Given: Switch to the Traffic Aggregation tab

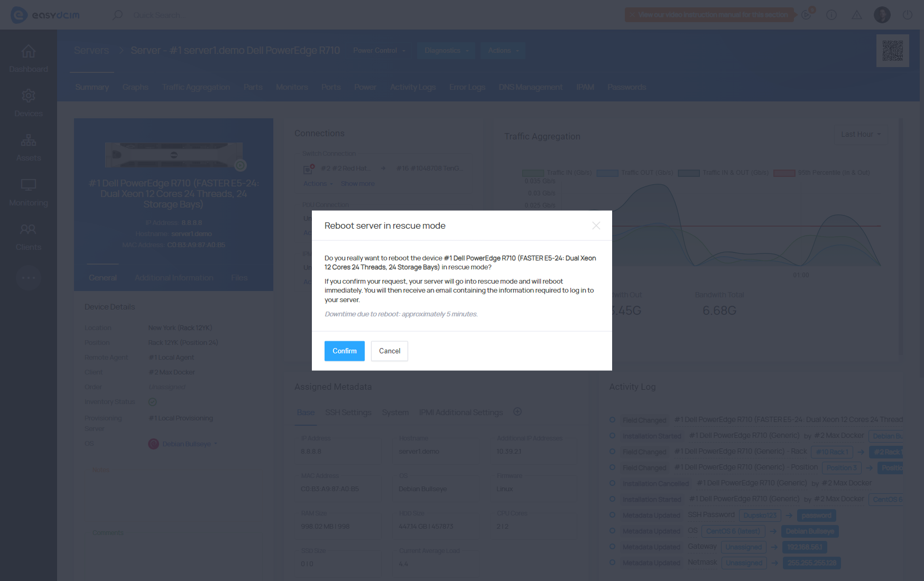Looking at the screenshot, I should coord(196,87).
